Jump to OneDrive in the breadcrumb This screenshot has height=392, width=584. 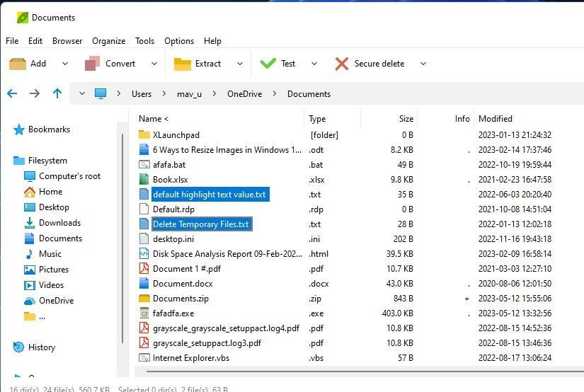(x=245, y=94)
